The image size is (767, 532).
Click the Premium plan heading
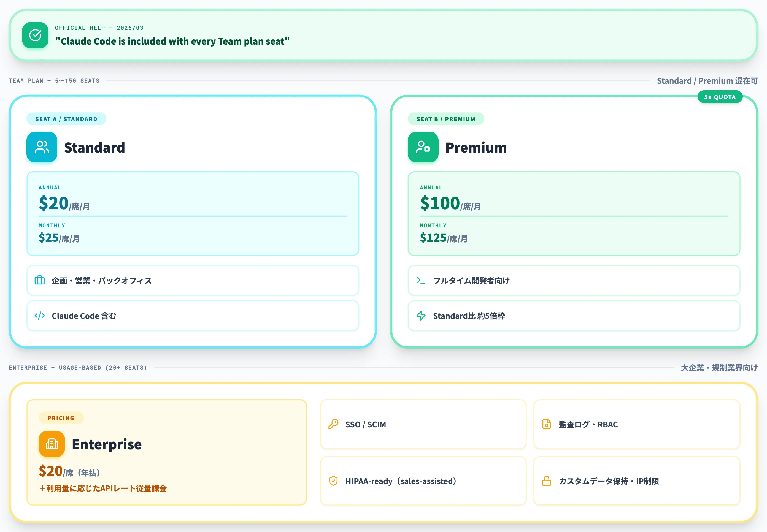[x=476, y=147]
